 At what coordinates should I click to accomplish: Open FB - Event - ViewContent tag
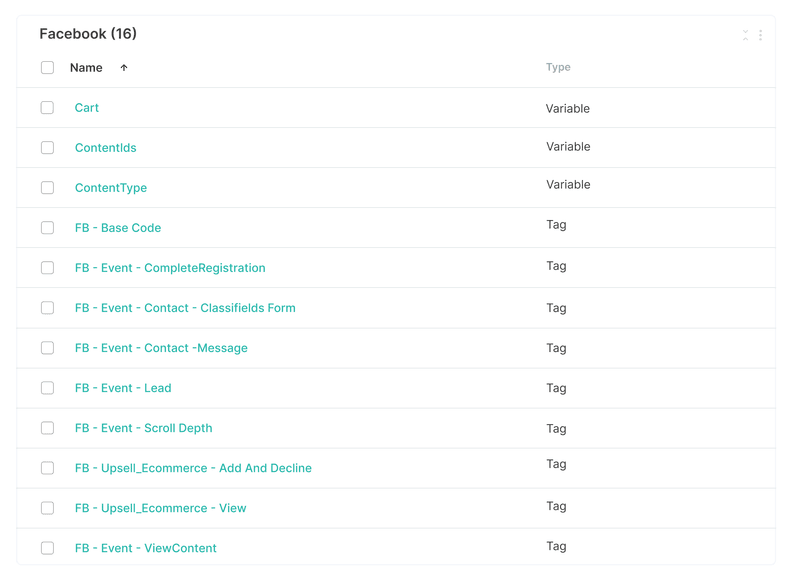click(x=145, y=548)
